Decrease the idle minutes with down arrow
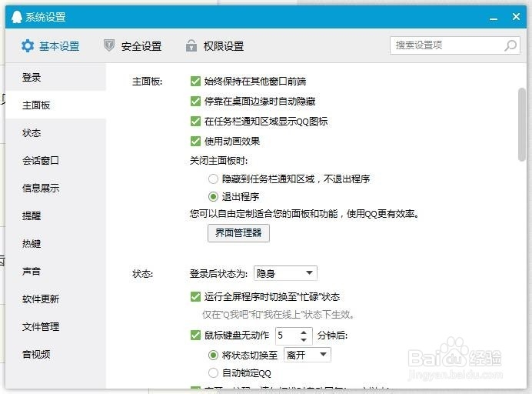 [x=304, y=339]
